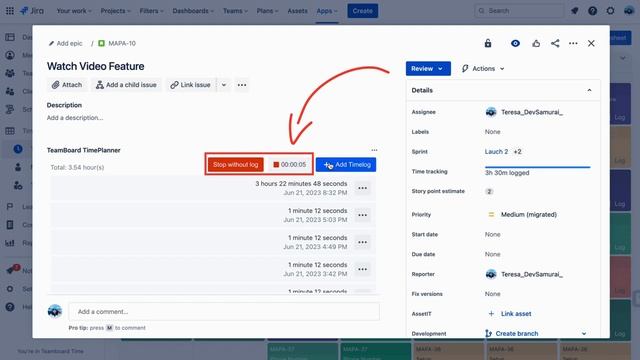Set Start date value None

pyautogui.click(x=493, y=234)
